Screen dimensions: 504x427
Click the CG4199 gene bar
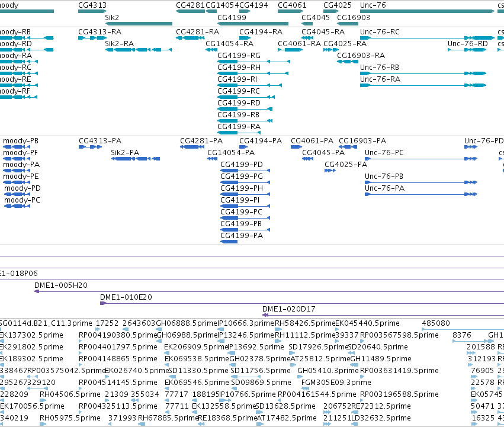253,24
